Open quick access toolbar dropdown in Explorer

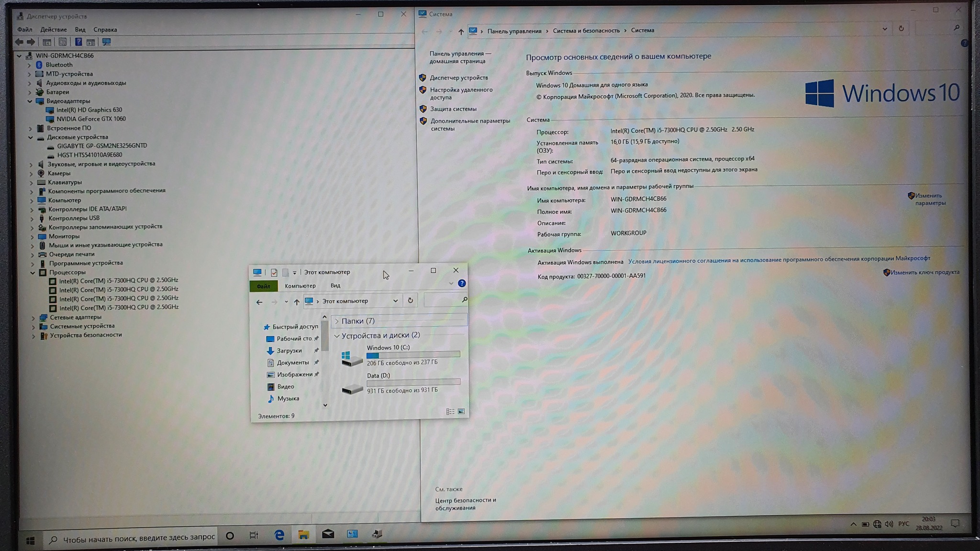pyautogui.click(x=295, y=273)
